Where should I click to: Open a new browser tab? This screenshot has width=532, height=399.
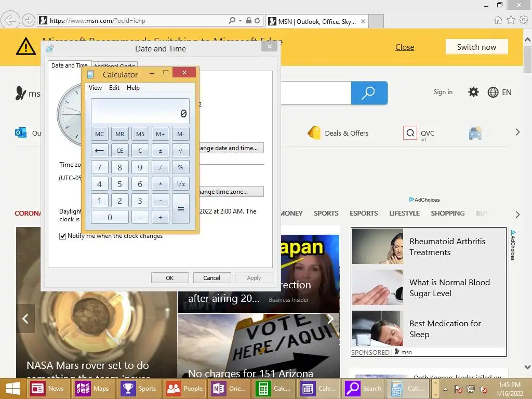click(x=376, y=21)
